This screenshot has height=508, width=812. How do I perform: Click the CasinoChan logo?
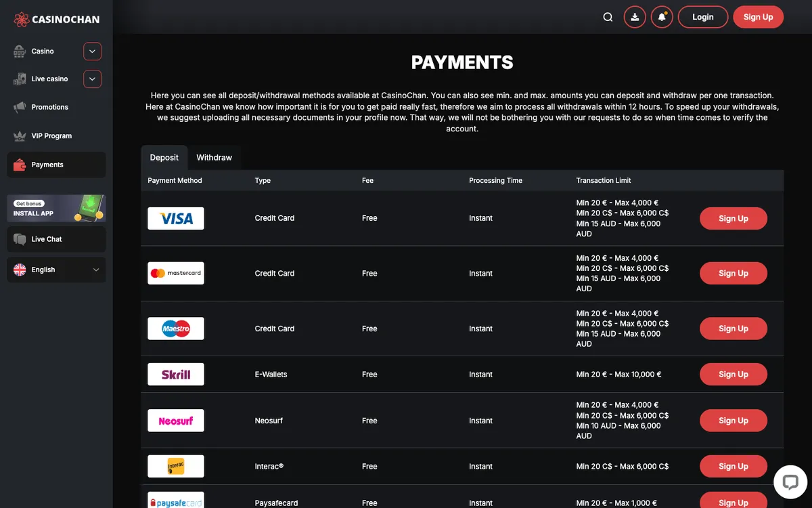tap(56, 19)
